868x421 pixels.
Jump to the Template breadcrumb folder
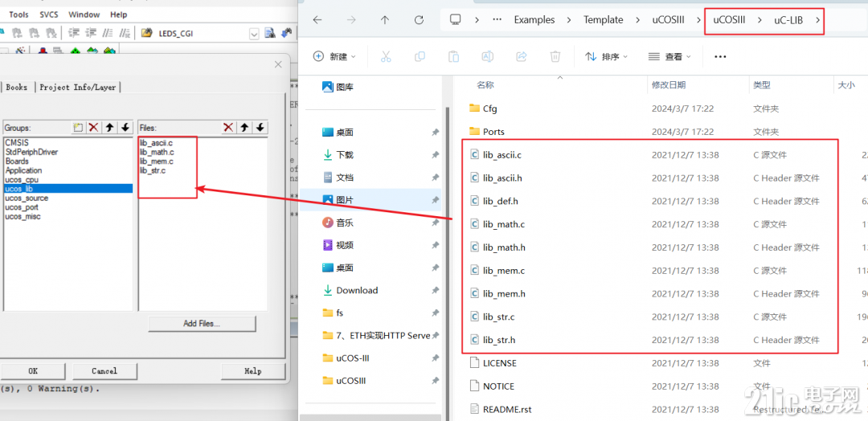pyautogui.click(x=604, y=20)
